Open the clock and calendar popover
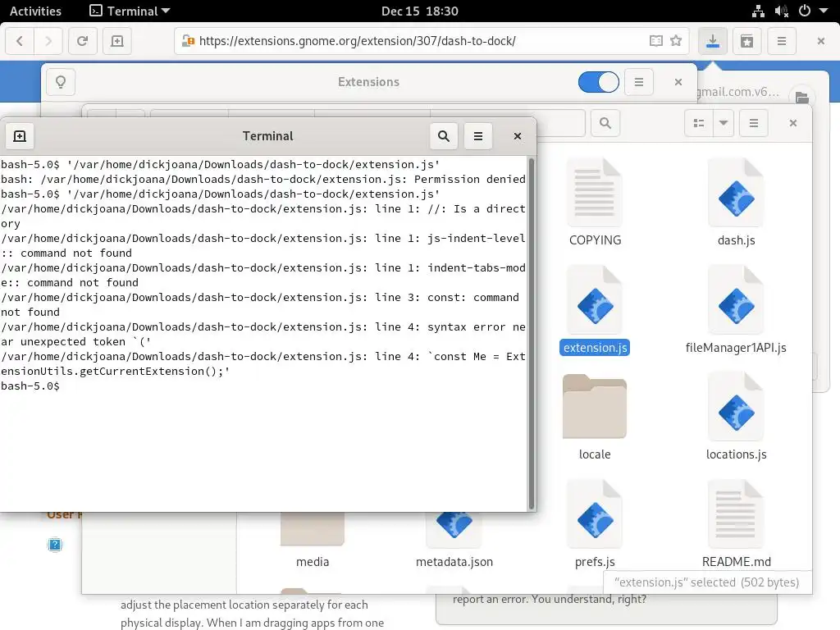 pos(420,11)
